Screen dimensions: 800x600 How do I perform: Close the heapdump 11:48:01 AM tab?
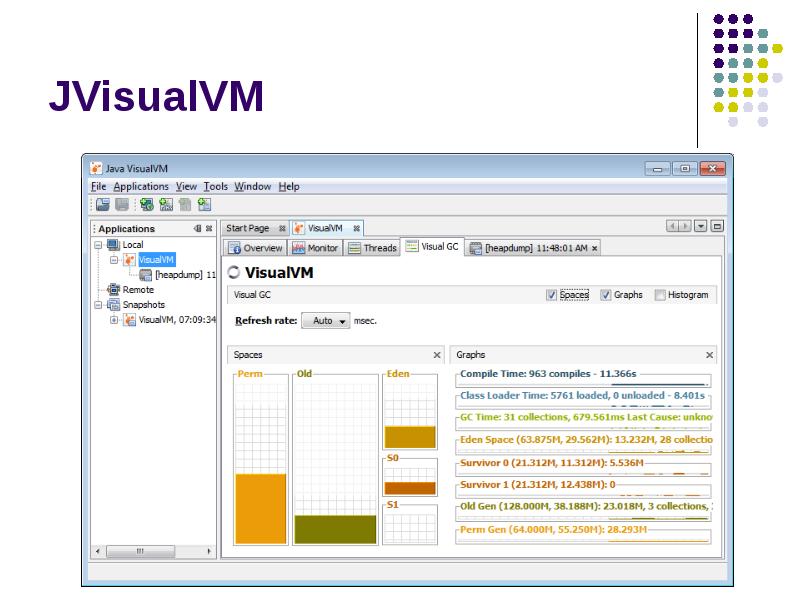click(594, 248)
